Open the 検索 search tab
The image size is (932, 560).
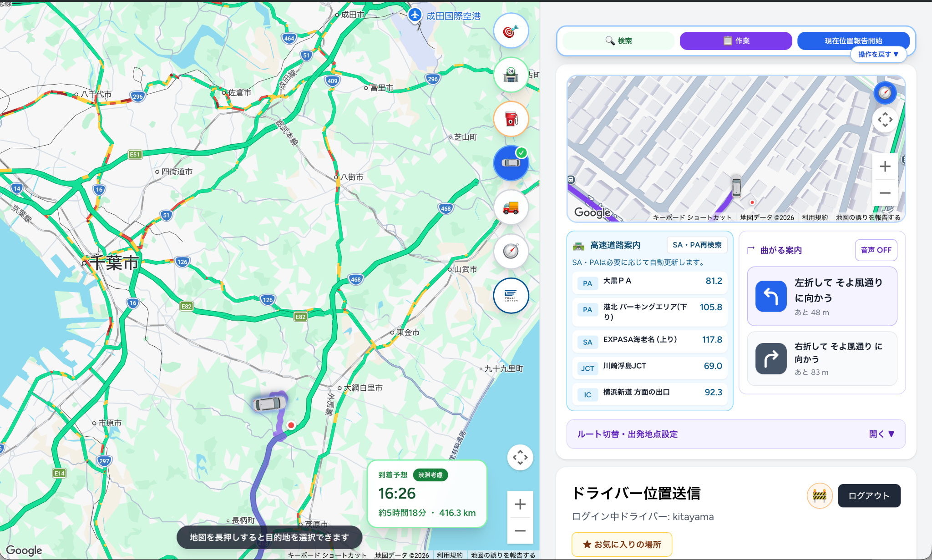(618, 41)
